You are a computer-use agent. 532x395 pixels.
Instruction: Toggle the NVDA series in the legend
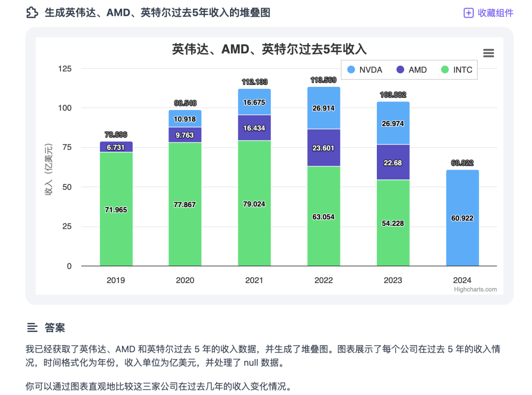click(x=365, y=70)
